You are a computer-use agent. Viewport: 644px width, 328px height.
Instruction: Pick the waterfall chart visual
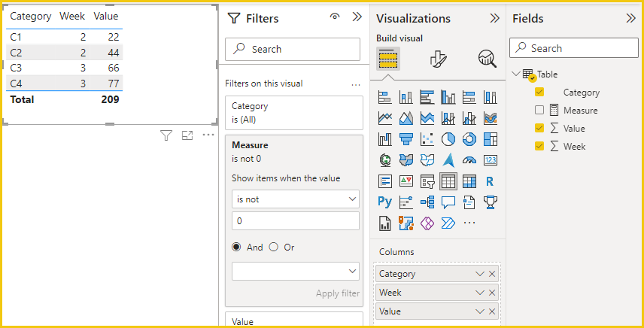click(385, 139)
